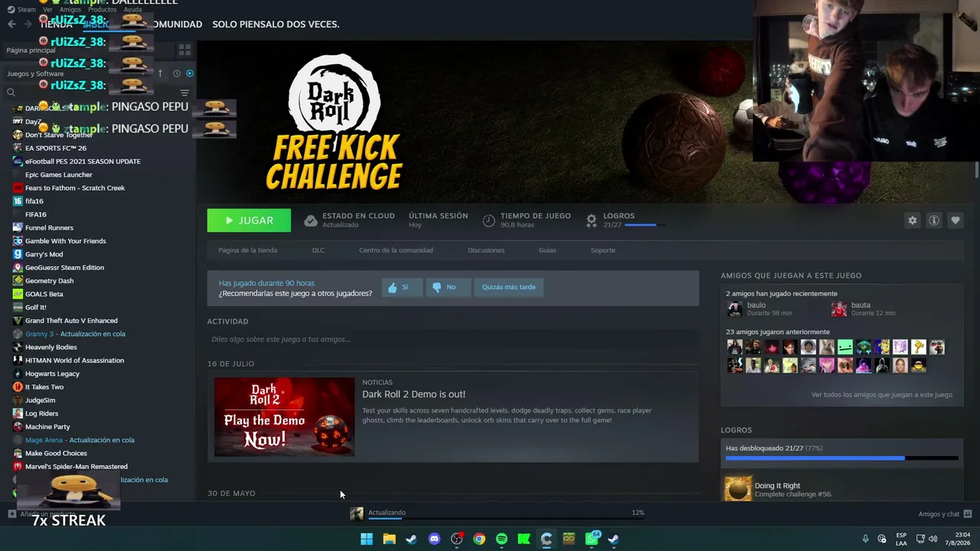Image resolution: width=980 pixels, height=551 pixels.
Task: Open Doing It Right achievement icon
Action: point(739,489)
